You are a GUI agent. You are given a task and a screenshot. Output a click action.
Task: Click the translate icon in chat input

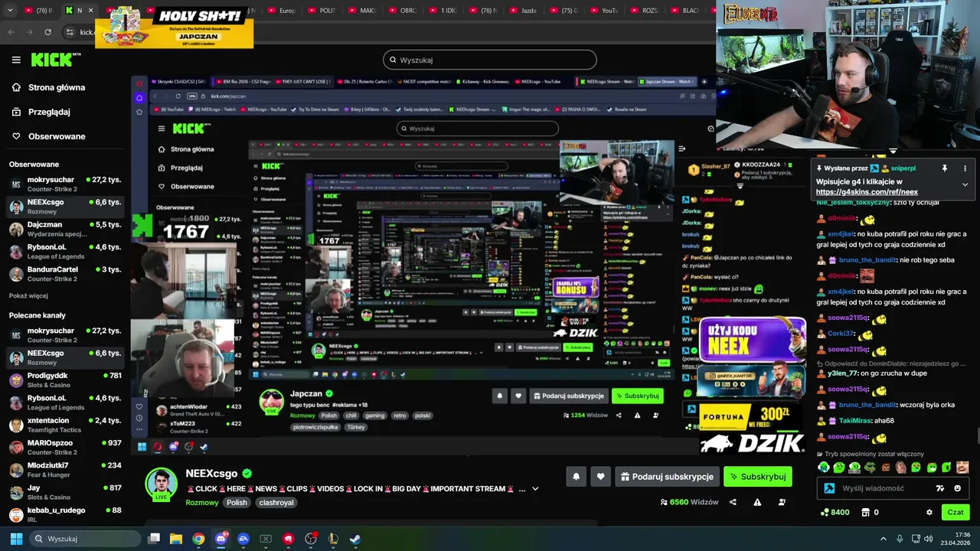pos(940,488)
